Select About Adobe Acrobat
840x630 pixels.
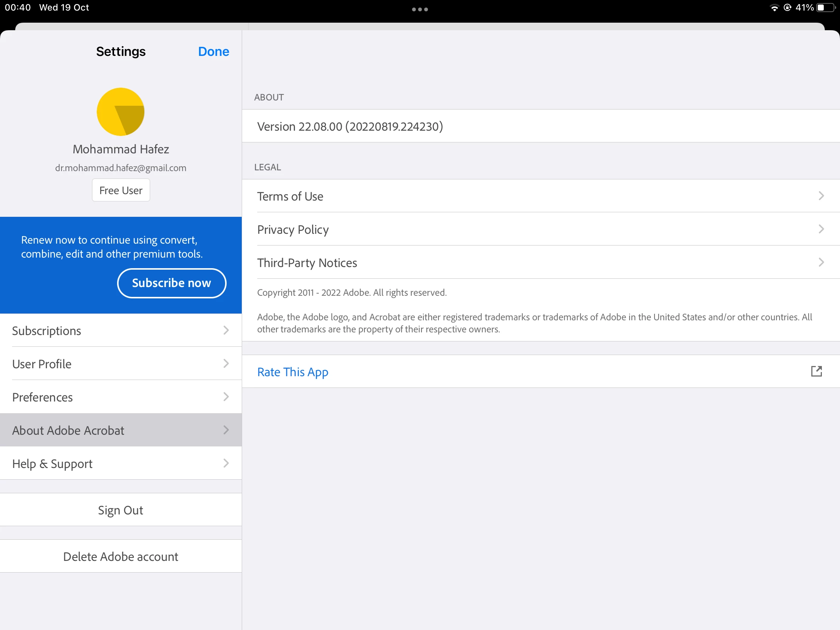(x=120, y=430)
